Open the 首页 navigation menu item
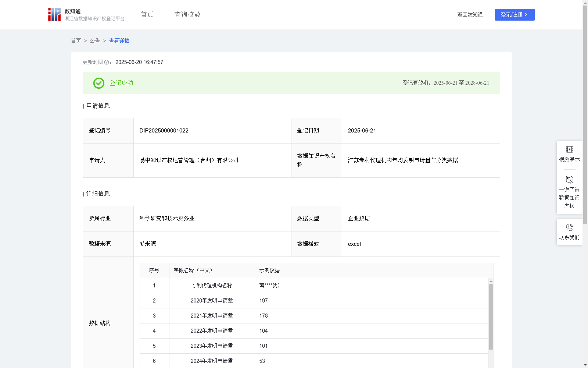Image resolution: width=588 pixels, height=368 pixels. pyautogui.click(x=147, y=15)
